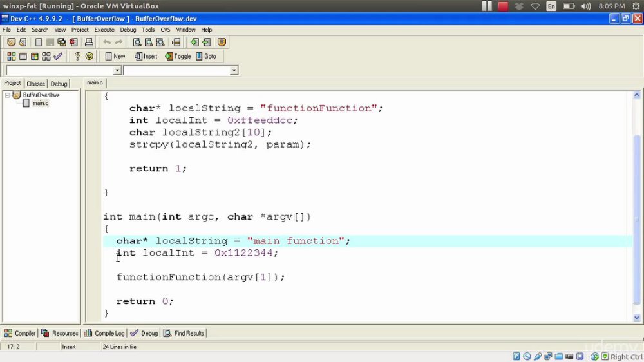Screen dimensions: 644x362
Task: Click the return 0; line in editor
Action: point(145,301)
